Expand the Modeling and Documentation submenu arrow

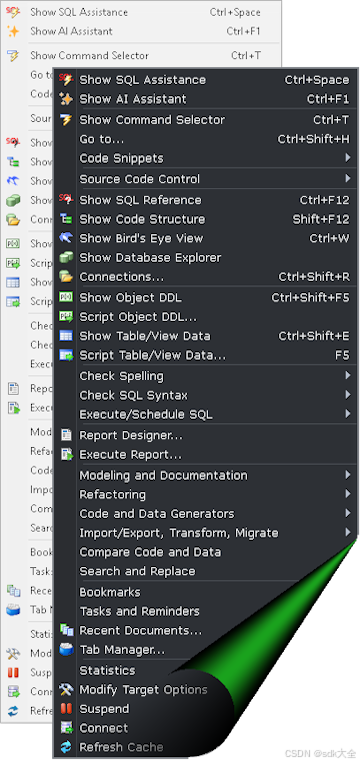click(348, 475)
